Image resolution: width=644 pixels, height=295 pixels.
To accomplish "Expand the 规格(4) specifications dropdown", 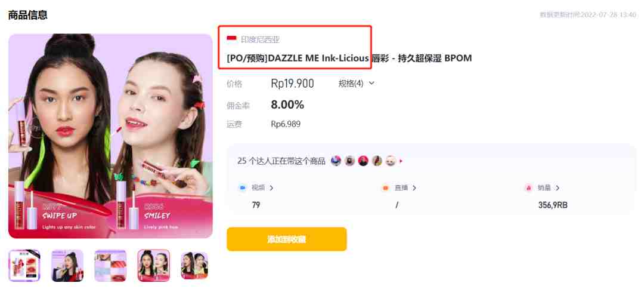I will tap(356, 84).
